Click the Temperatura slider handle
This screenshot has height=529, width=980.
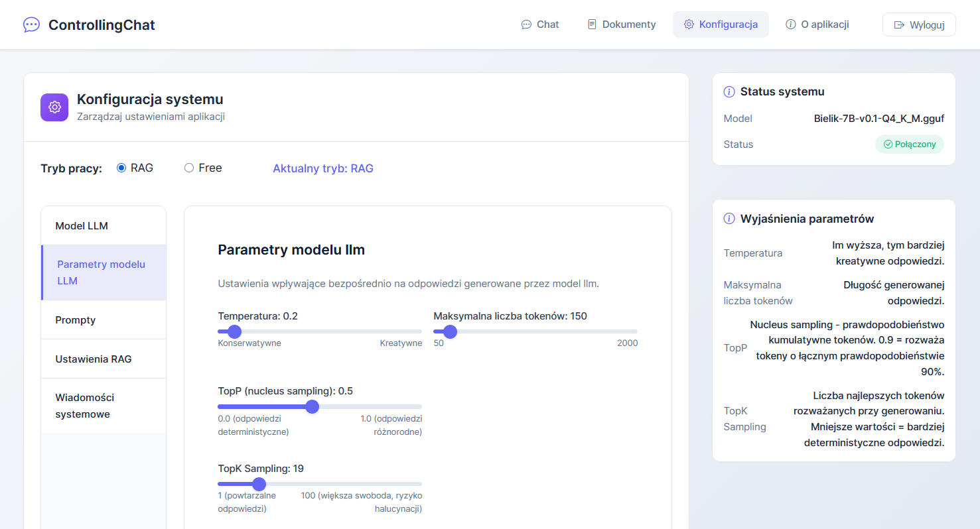tap(234, 331)
